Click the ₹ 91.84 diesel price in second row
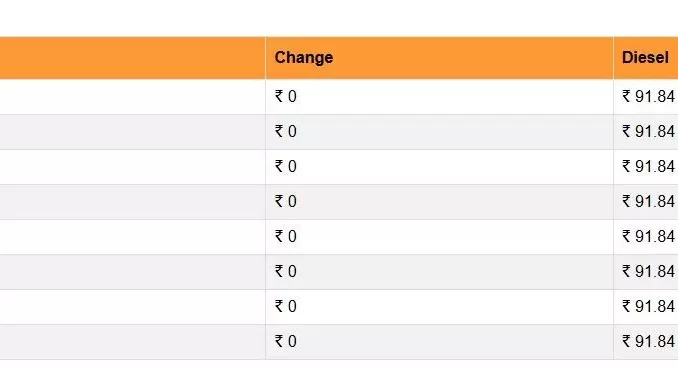 [x=648, y=131]
